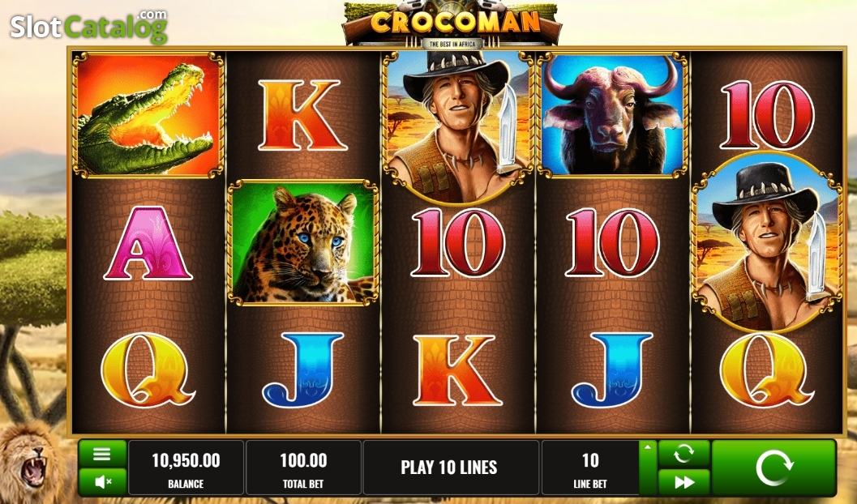Select the leopard symbol on reel two

(x=302, y=242)
